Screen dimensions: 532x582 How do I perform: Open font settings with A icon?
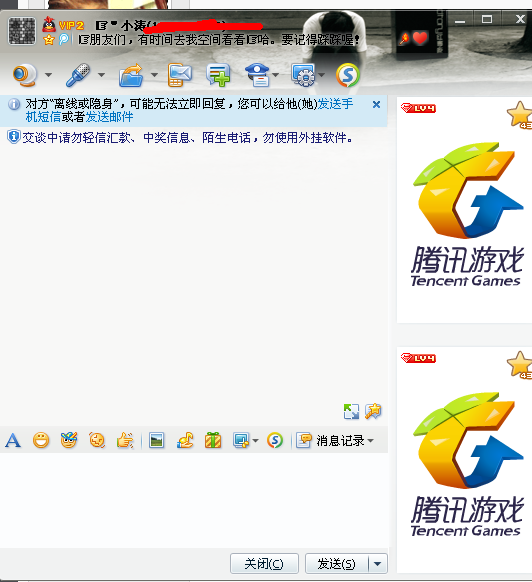[x=13, y=441]
